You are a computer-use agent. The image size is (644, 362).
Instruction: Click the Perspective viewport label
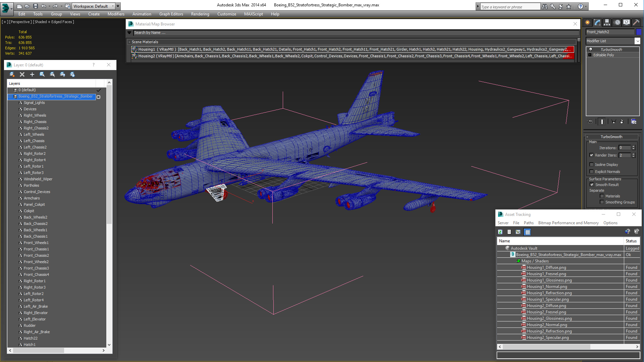pos(20,22)
